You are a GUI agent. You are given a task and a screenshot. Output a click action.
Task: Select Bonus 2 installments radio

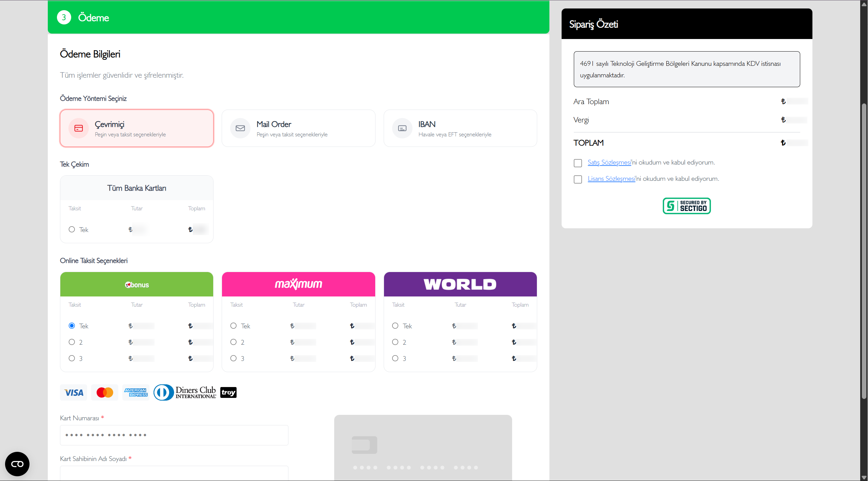72,342
